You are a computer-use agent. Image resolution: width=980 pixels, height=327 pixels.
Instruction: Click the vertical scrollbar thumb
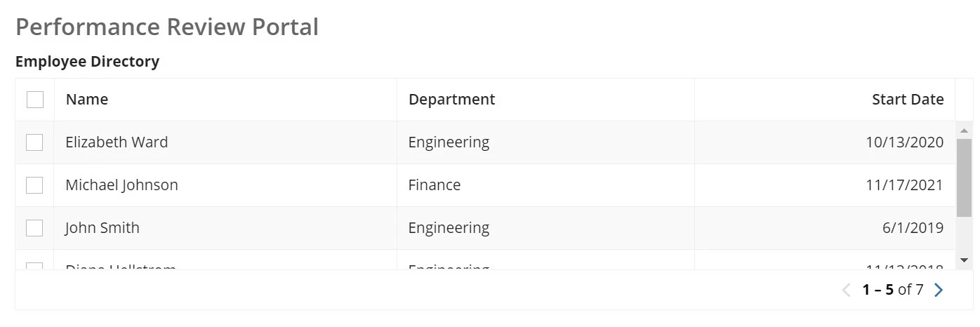(x=964, y=178)
